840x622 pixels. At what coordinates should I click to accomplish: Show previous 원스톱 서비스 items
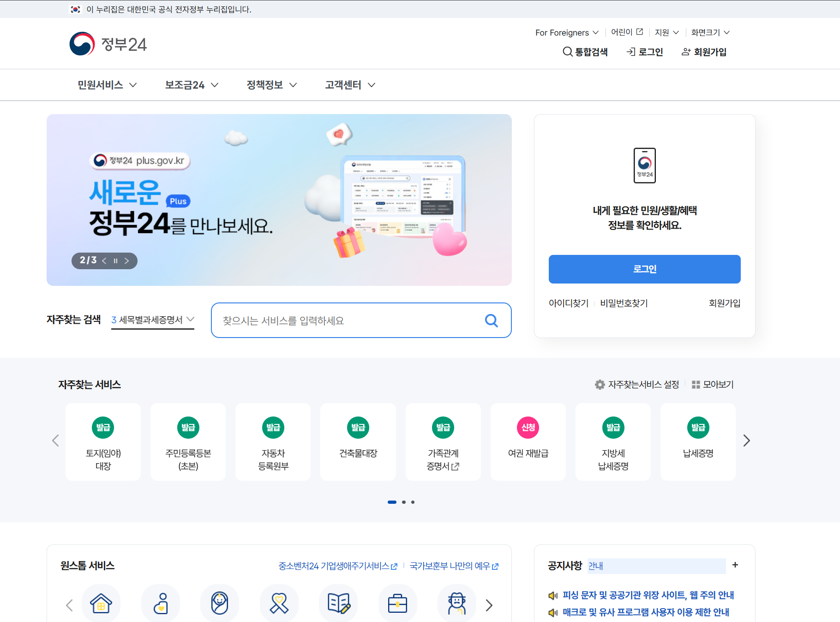pos(69,605)
